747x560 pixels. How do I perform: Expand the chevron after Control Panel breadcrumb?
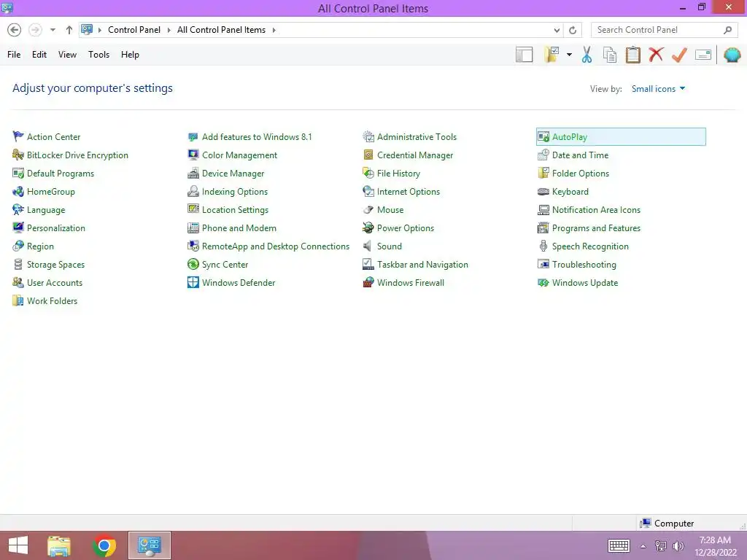coord(169,30)
